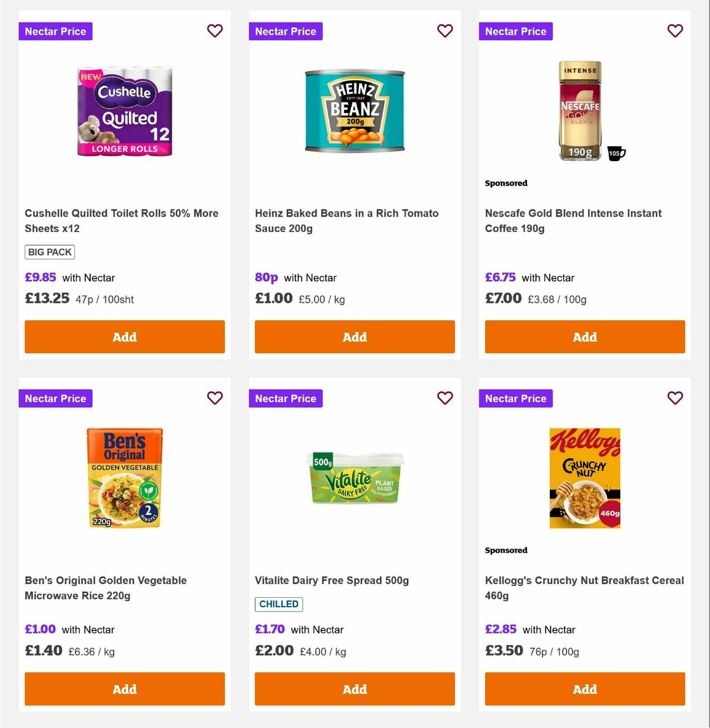Screen dimensions: 710x728
Task: Add Nescafe Gold Blend coffee to basket
Action: 585,337
